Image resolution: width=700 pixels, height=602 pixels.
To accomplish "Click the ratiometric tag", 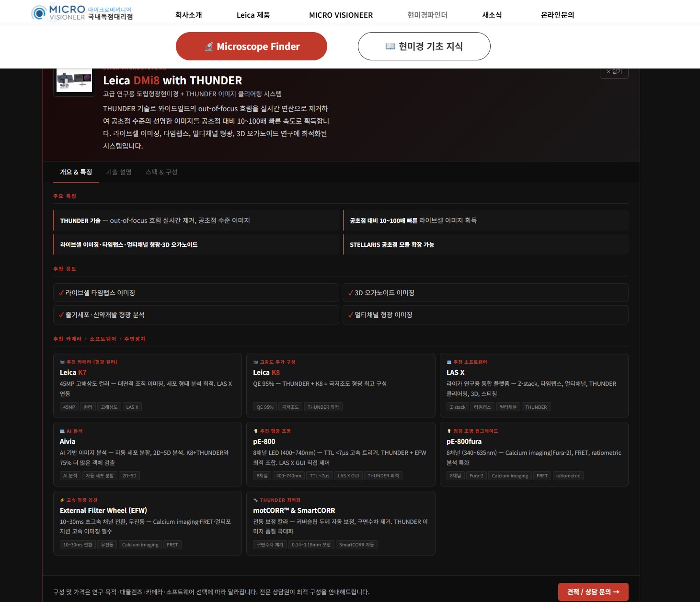I will [568, 476].
